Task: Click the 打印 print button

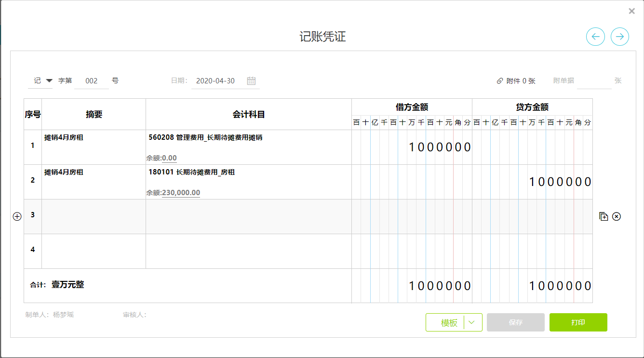Action: [x=578, y=322]
